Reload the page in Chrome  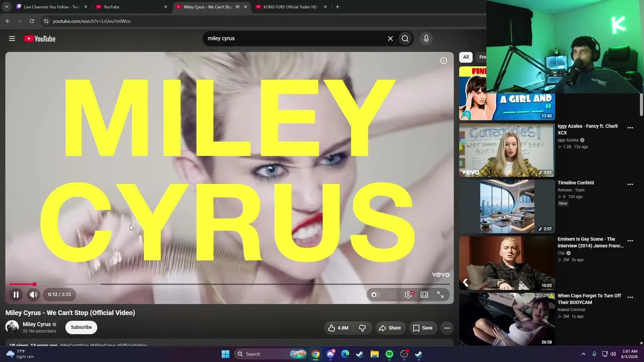point(32,21)
